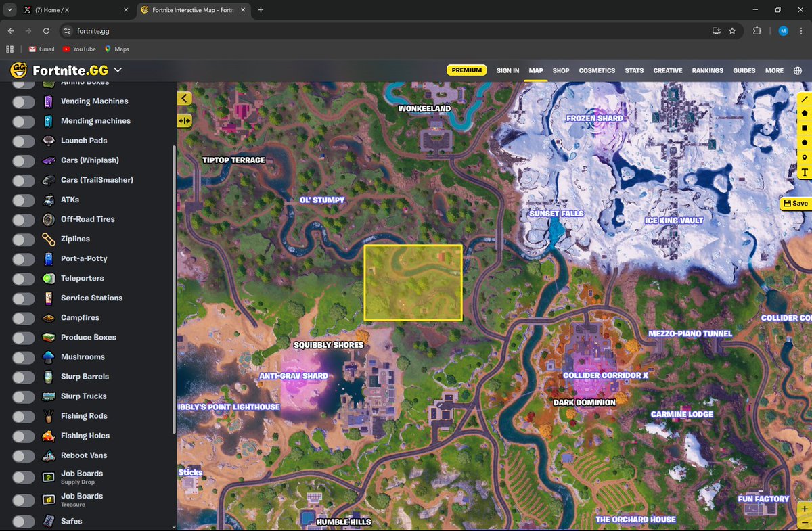
Task: Turn on Cars (TrailSmasher) toggle
Action: 23,180
